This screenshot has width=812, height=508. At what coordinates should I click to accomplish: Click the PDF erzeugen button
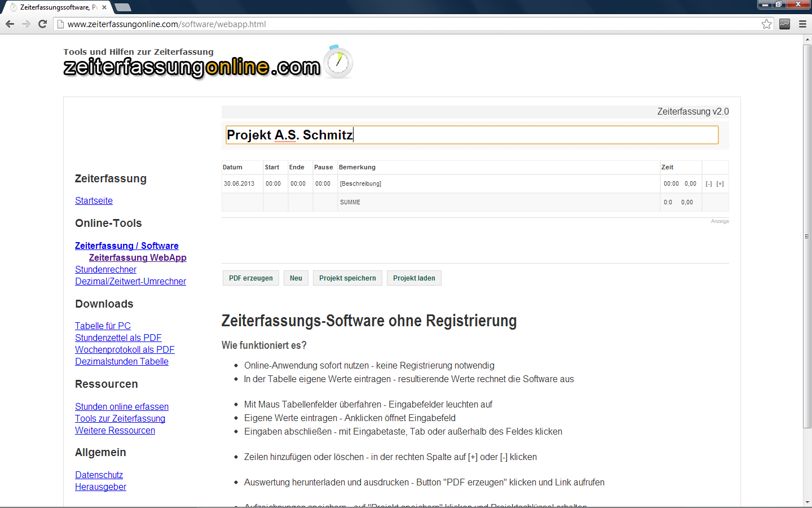tap(251, 278)
